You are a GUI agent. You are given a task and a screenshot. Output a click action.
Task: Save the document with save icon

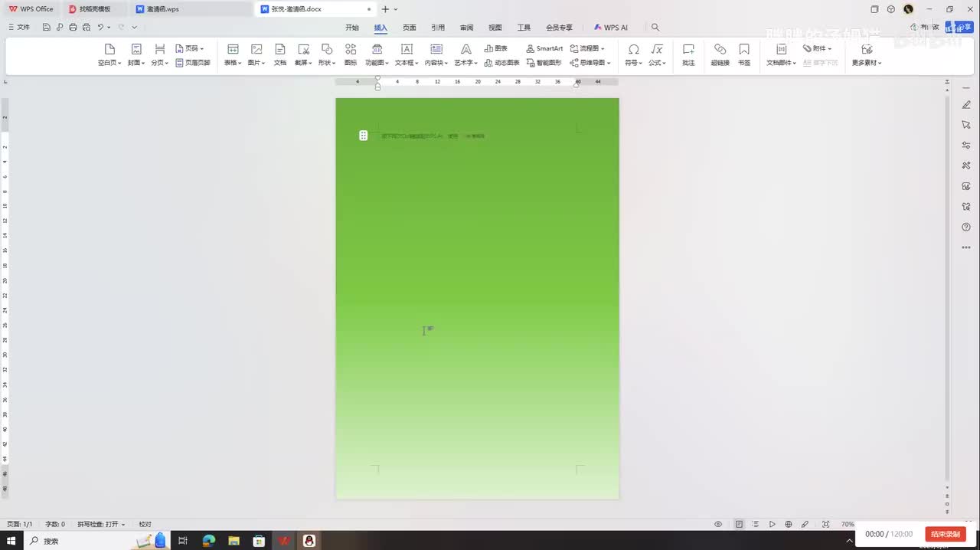(47, 27)
